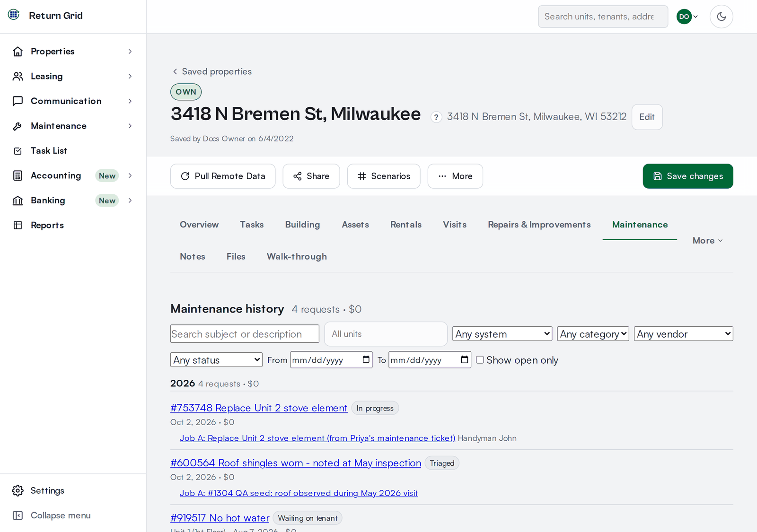Screen dimensions: 757x532
Task: Click the Task List checkbox icon
Action: [x=18, y=151]
